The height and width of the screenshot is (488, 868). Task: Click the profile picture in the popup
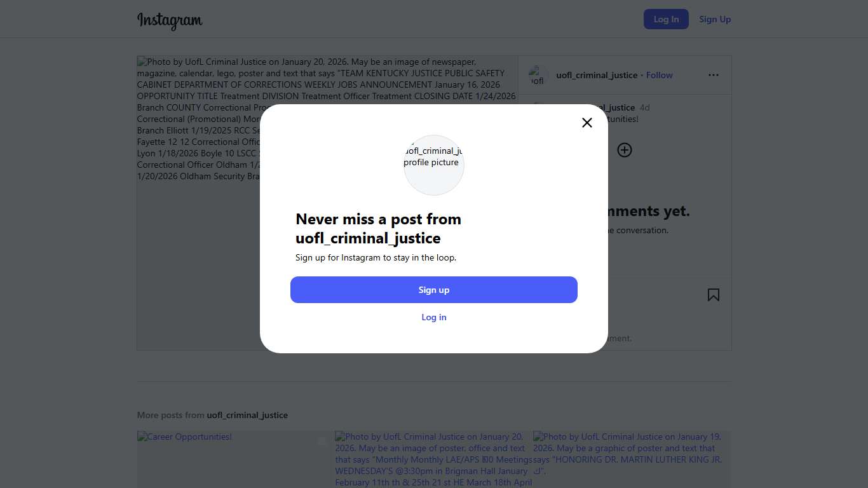(x=434, y=165)
